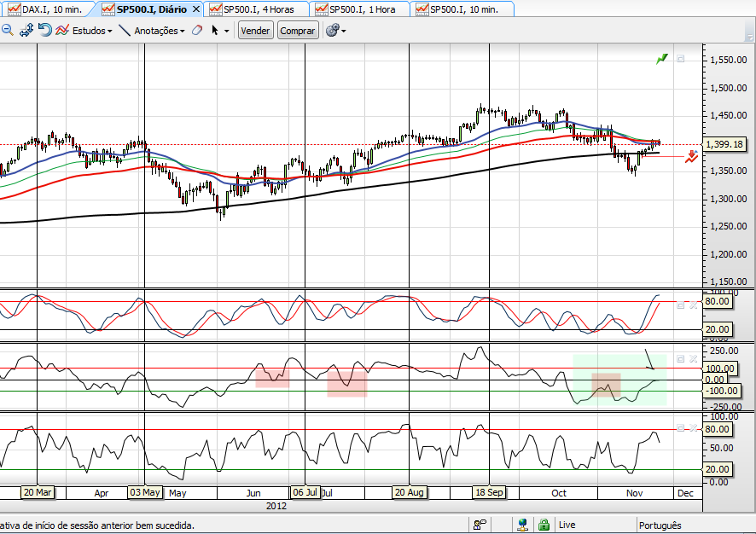Click the Vender button

[x=255, y=31]
